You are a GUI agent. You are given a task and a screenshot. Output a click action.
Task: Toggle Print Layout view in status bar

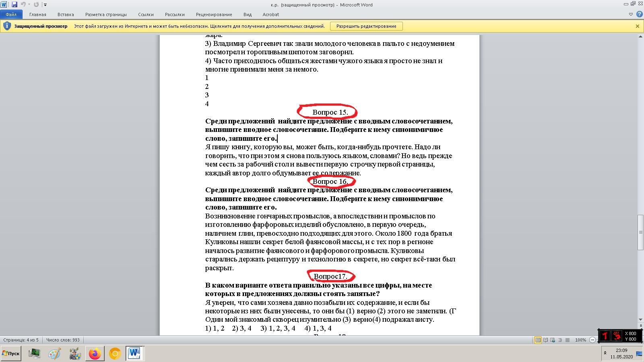coord(538,340)
